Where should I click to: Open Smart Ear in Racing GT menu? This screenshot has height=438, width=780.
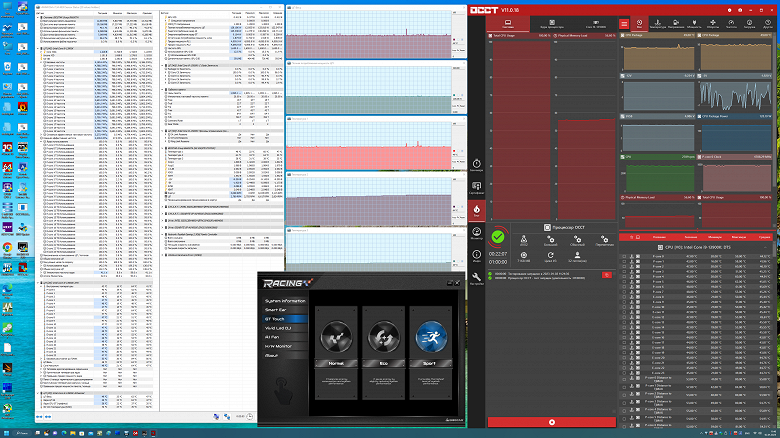pyautogui.click(x=285, y=310)
